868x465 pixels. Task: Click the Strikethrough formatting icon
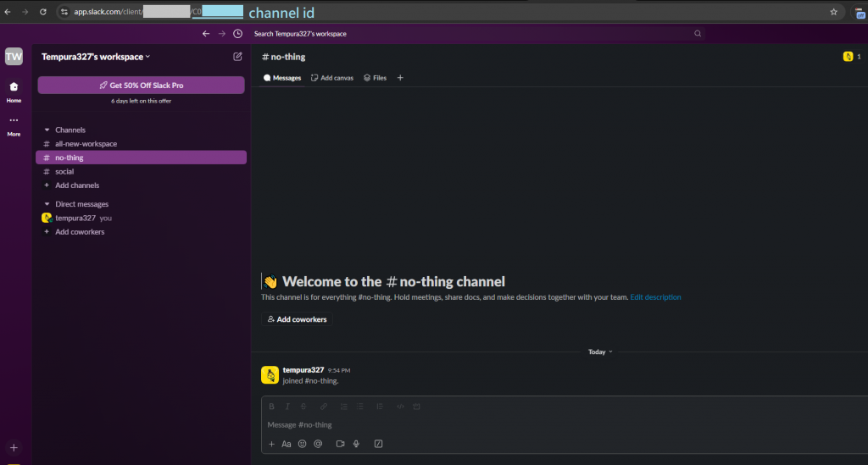303,407
